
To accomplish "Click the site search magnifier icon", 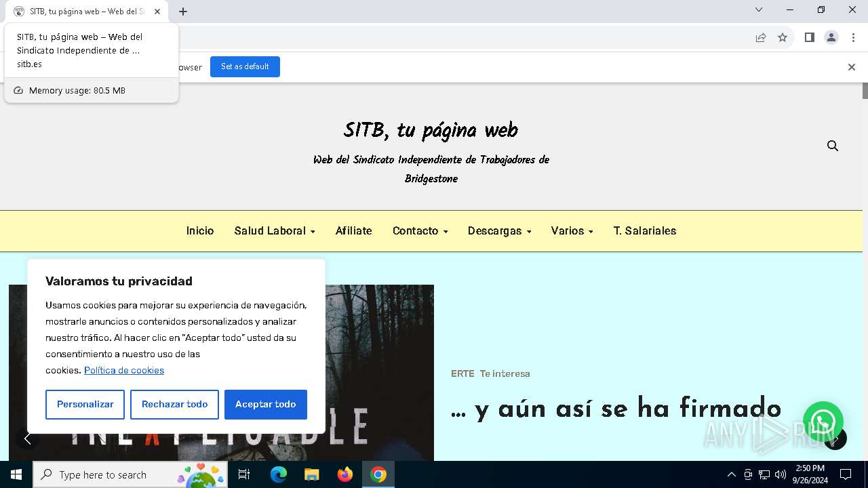I will click(833, 146).
